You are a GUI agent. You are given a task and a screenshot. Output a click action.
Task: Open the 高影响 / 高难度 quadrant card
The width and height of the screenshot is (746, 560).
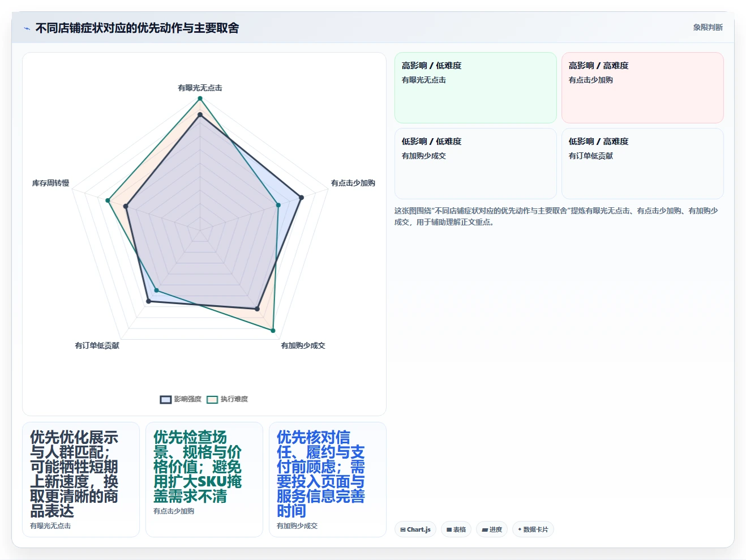tap(642, 88)
